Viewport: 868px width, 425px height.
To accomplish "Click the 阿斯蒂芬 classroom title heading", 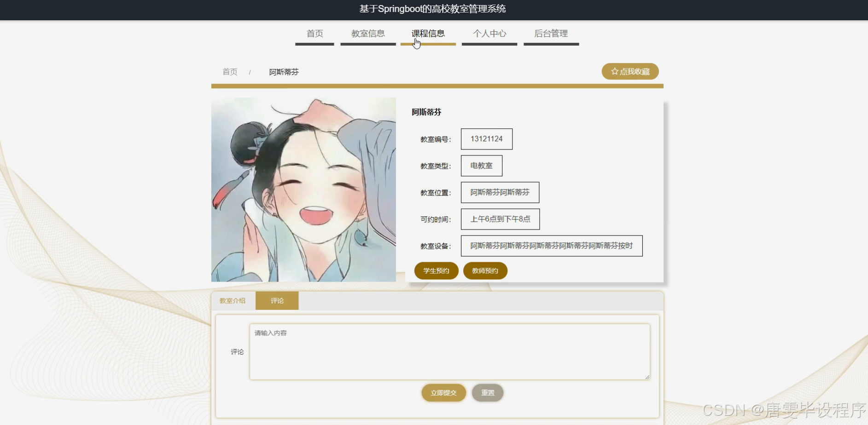I will 426,112.
